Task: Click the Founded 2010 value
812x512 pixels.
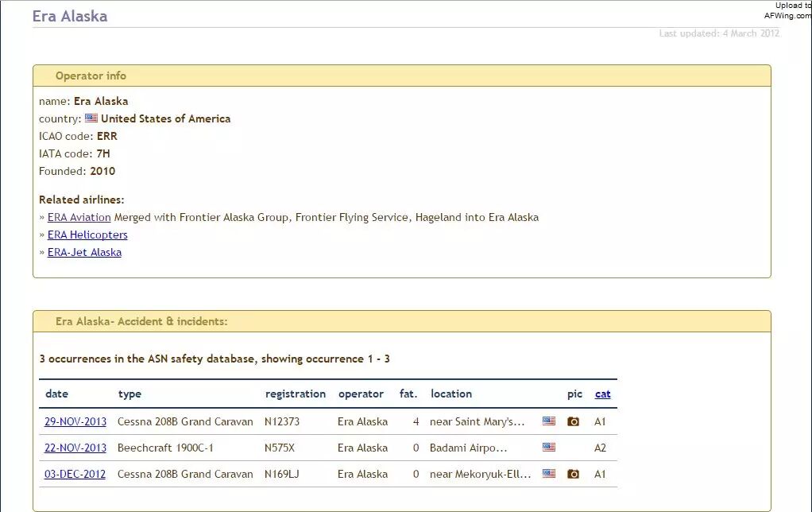Action: [102, 172]
